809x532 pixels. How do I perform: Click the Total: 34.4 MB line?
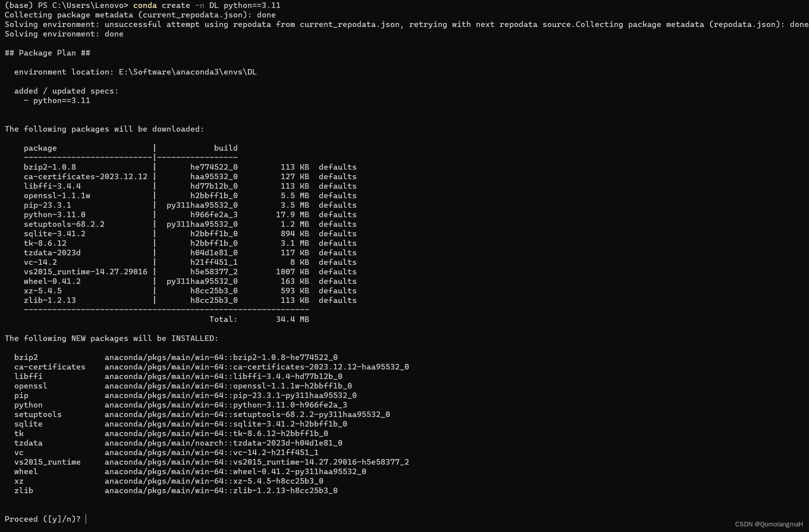(x=259, y=319)
